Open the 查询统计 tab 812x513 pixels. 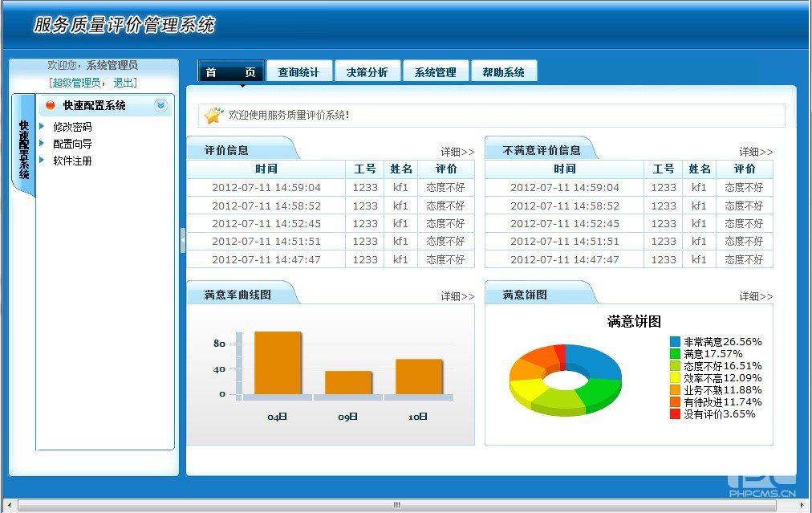click(298, 72)
